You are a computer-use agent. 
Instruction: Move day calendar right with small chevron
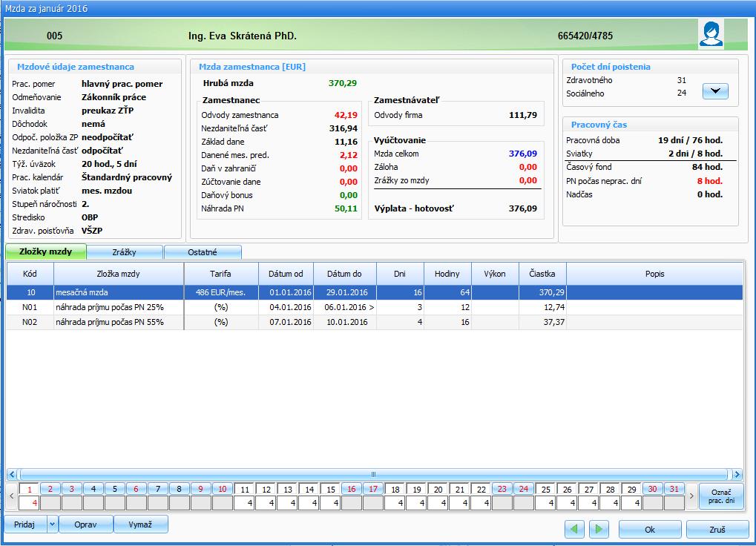tap(691, 496)
